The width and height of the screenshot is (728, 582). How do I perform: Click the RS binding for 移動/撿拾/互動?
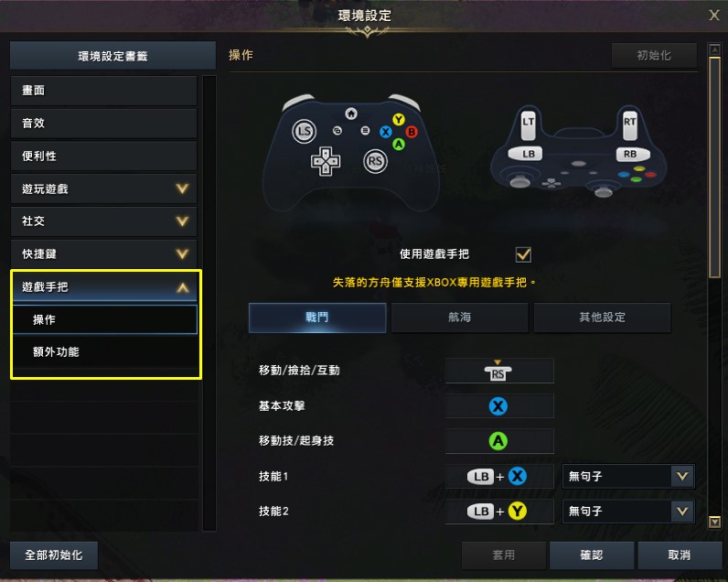[x=499, y=371]
